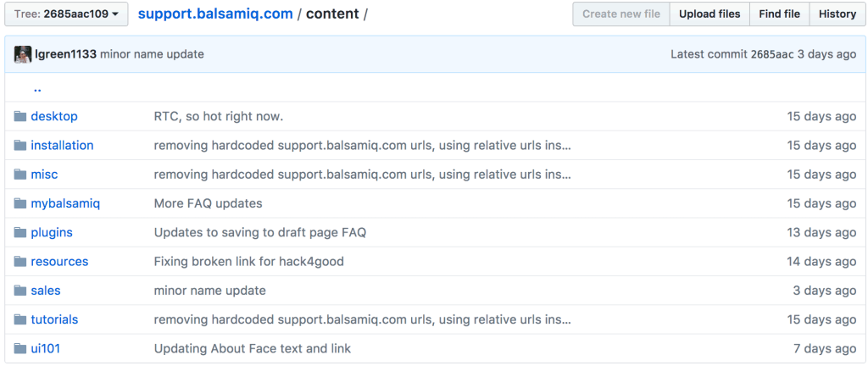Navigate up via the parent directory dots
The image size is (868, 366).
pyautogui.click(x=37, y=88)
